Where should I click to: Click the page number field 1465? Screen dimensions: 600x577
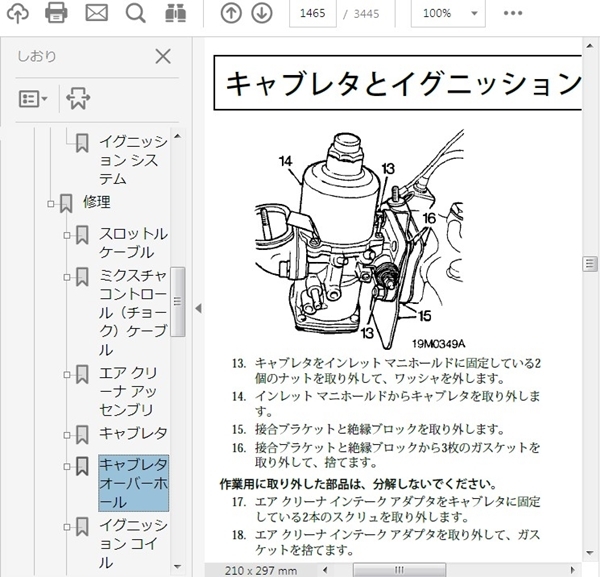click(313, 13)
